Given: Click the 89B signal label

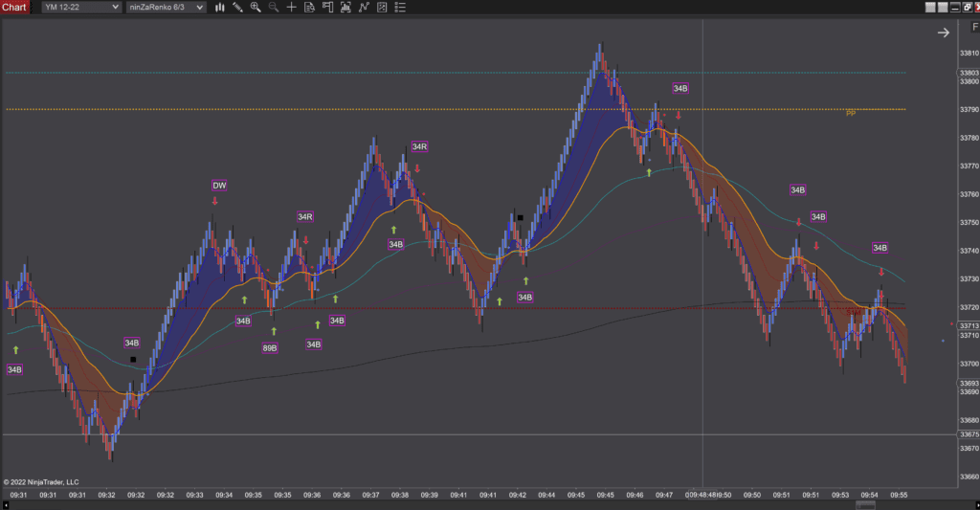Looking at the screenshot, I should pos(270,347).
